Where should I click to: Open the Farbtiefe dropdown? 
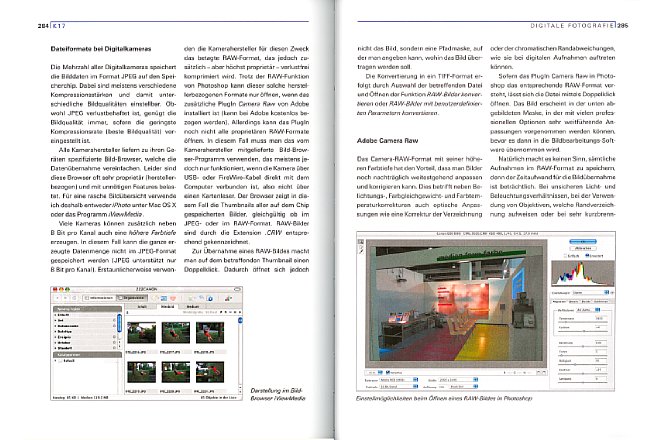tap(399, 386)
